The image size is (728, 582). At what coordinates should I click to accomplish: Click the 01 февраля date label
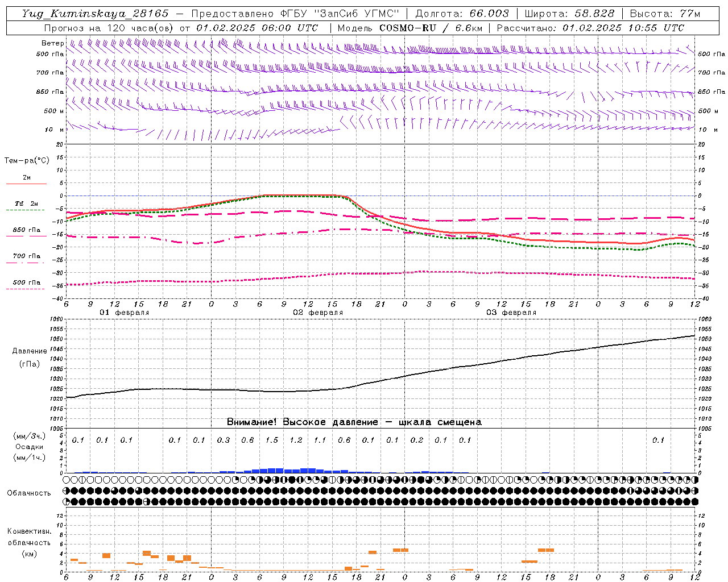coord(125,313)
